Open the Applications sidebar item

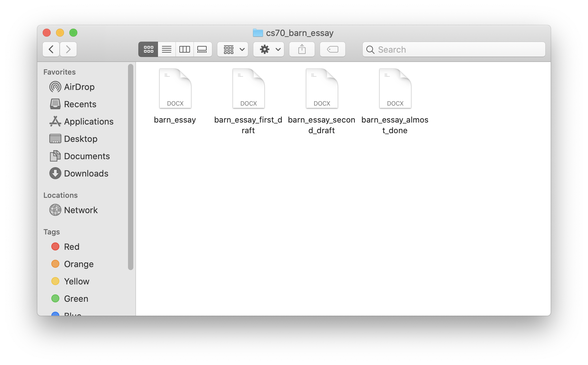[88, 122]
